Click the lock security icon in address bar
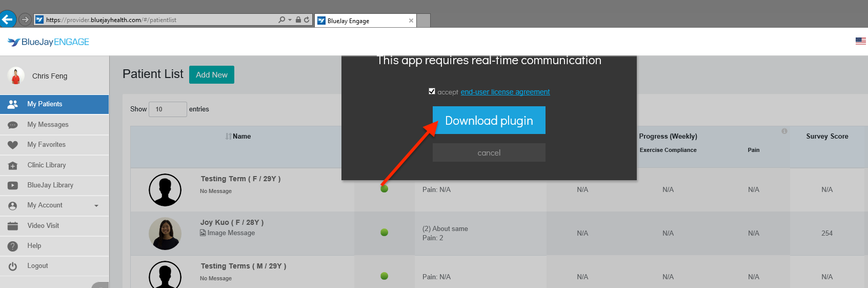The height and width of the screenshot is (288, 868). coord(298,20)
